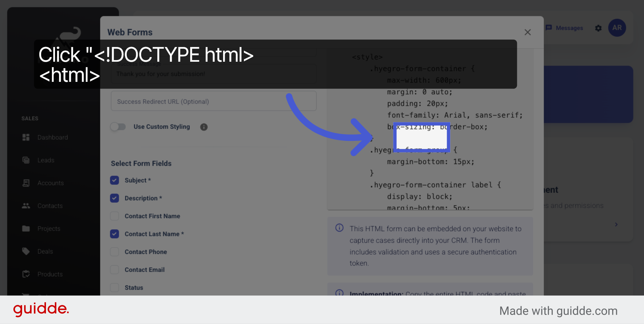Viewport: 644px width, 324px height.
Task: Open the settings gear icon
Action: 598,28
